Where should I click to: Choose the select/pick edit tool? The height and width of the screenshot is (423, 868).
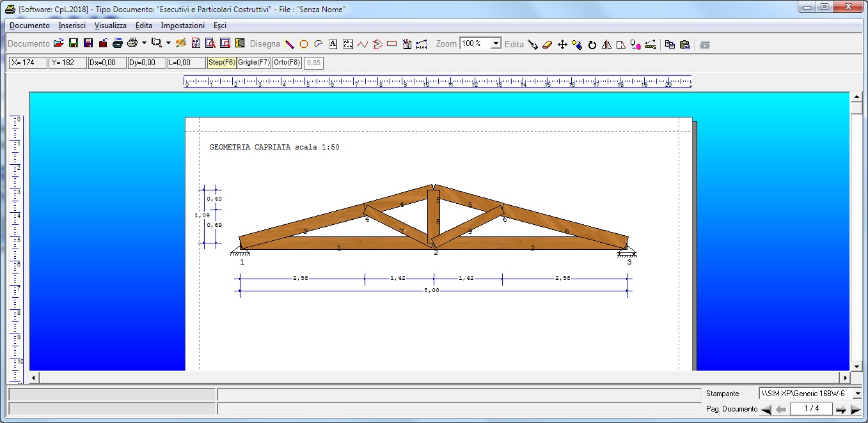533,45
